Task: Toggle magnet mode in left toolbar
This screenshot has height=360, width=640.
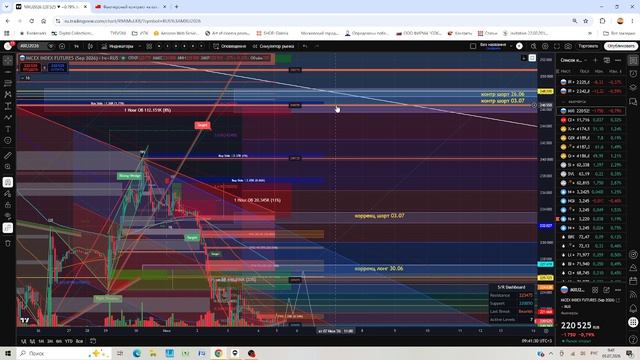Action: click(x=8, y=182)
